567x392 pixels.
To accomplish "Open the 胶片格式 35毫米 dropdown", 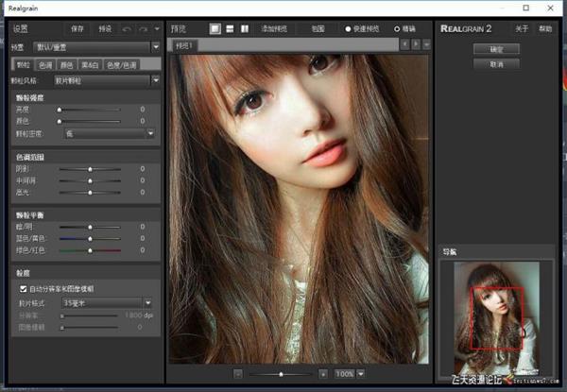I will pyautogui.click(x=105, y=302).
